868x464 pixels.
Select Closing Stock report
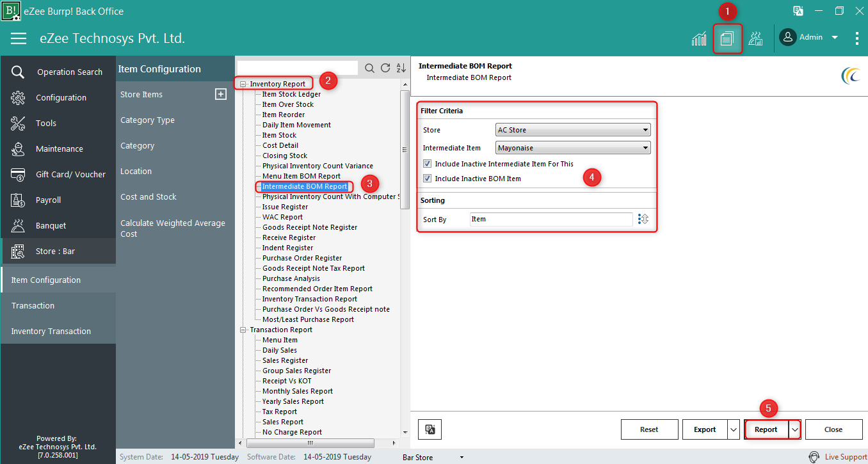[285, 156]
